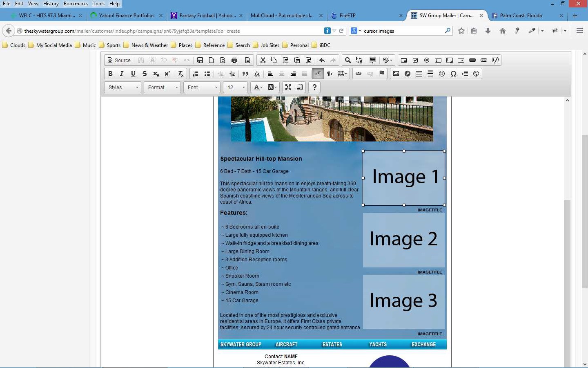
Task: Toggle Bold formatting
Action: point(110,74)
